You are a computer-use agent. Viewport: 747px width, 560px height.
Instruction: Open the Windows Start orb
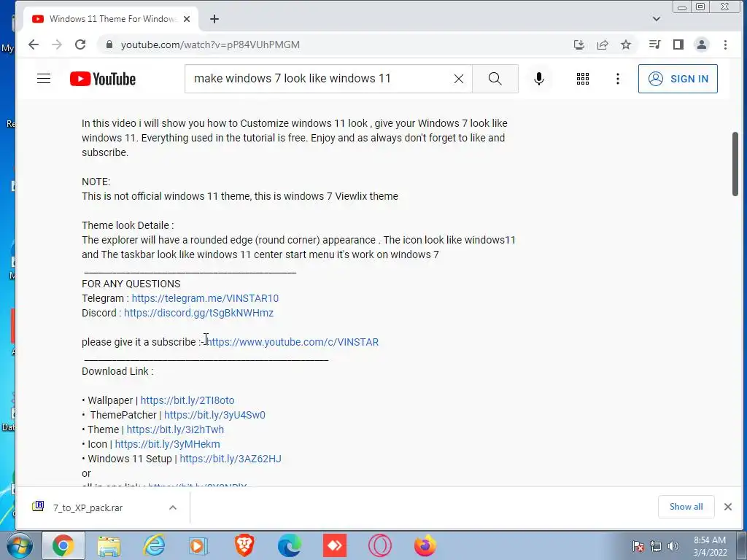pyautogui.click(x=20, y=545)
